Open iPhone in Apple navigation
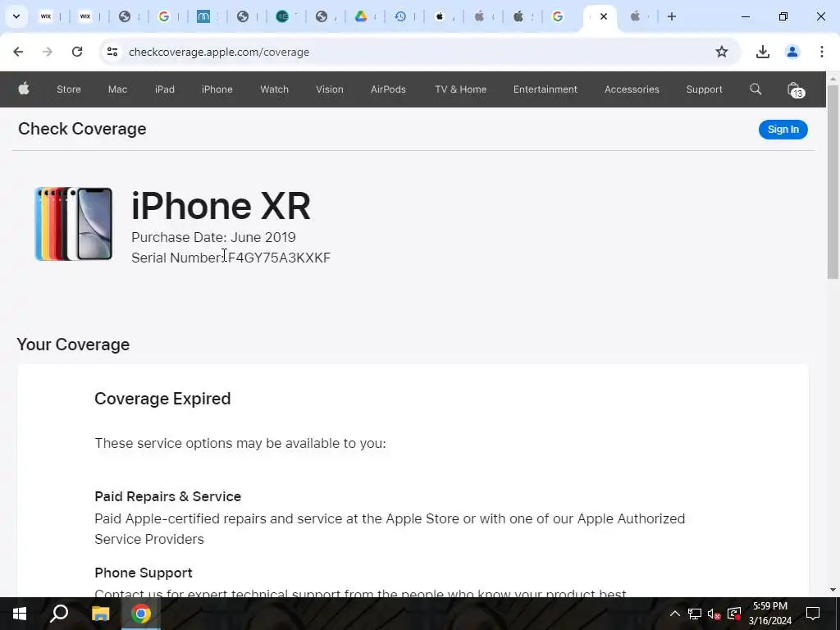 tap(217, 89)
